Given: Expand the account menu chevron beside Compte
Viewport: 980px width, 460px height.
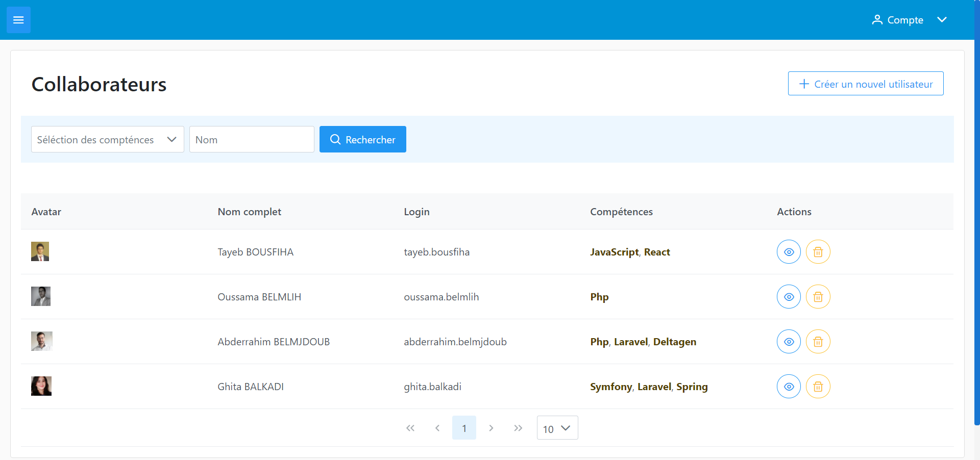Looking at the screenshot, I should point(943,20).
